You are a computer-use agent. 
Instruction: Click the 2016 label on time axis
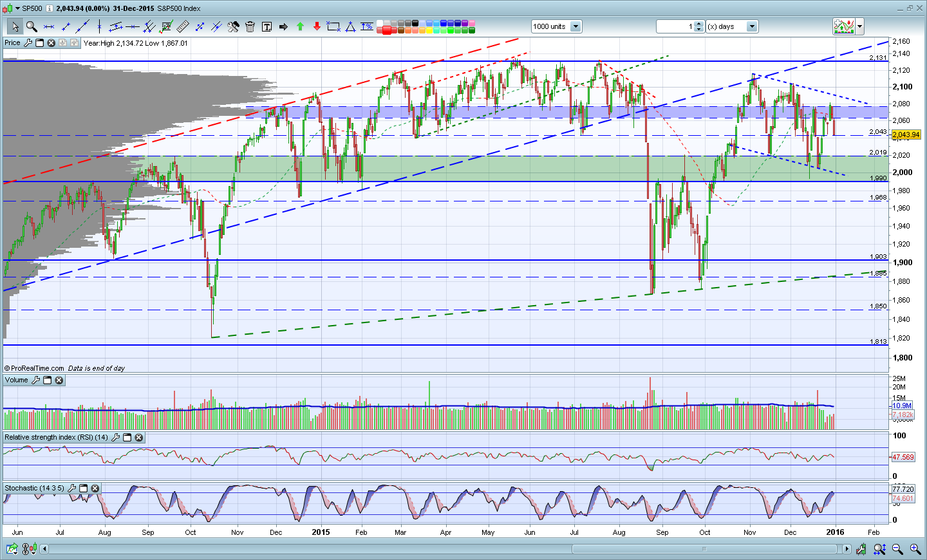pyautogui.click(x=836, y=532)
